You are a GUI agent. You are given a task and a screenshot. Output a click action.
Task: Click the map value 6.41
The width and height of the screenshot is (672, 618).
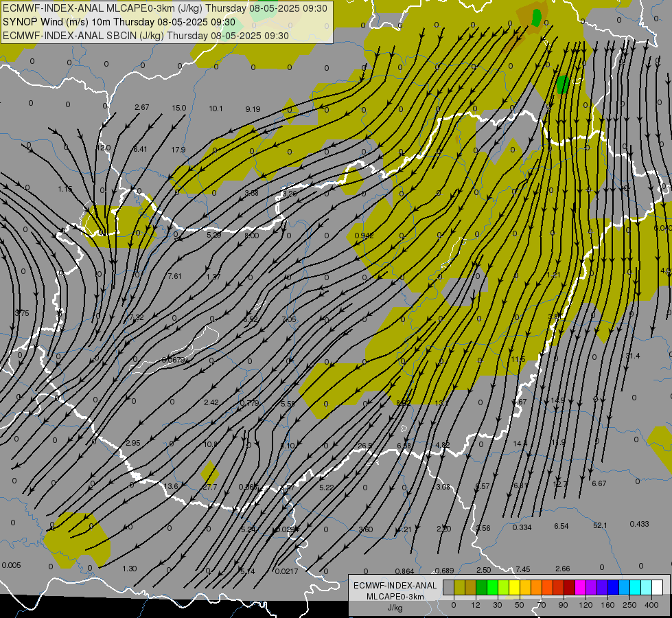pos(140,149)
